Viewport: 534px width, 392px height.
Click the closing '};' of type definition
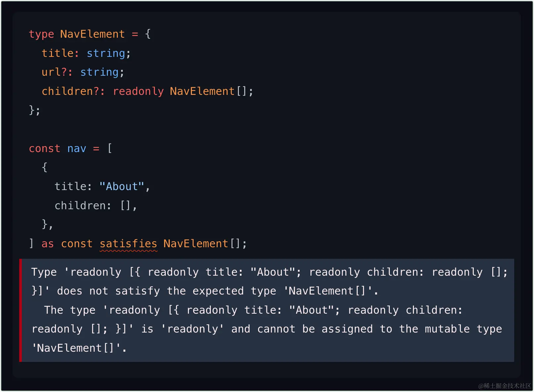coord(34,110)
